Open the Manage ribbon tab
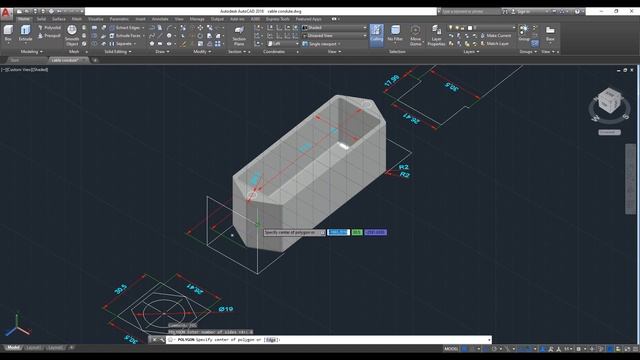Viewport: 640px width, 360px height. [x=197, y=19]
